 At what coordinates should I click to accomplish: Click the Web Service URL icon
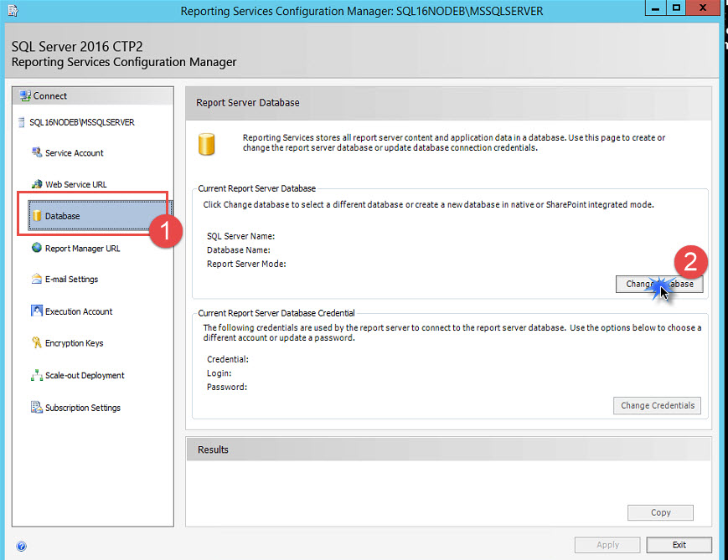[x=37, y=183]
